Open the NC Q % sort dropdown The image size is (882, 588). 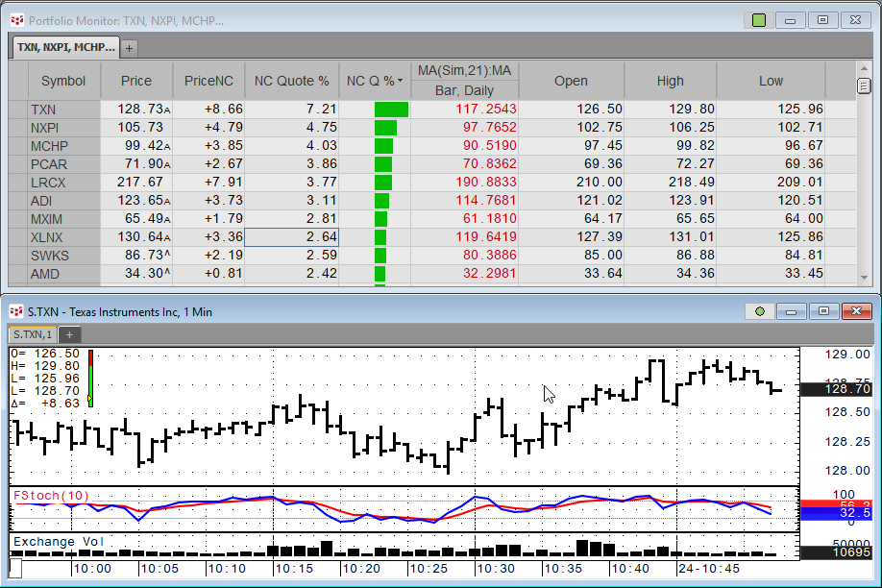coord(400,82)
